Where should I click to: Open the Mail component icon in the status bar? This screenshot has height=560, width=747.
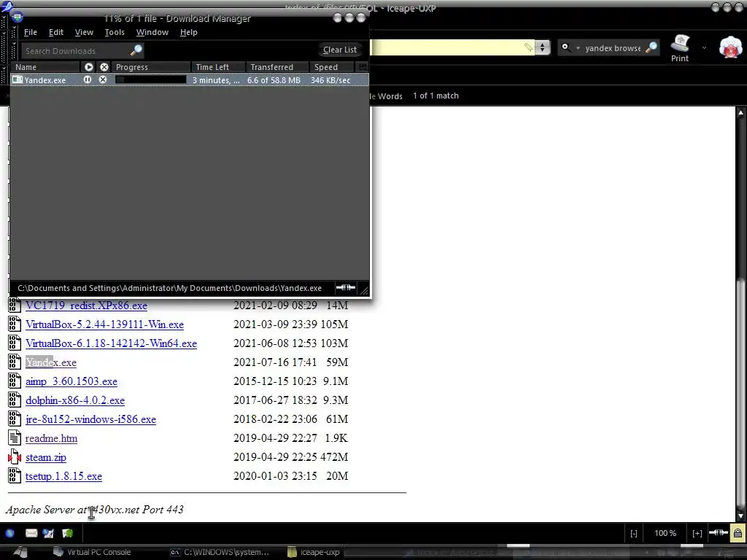tap(31, 533)
